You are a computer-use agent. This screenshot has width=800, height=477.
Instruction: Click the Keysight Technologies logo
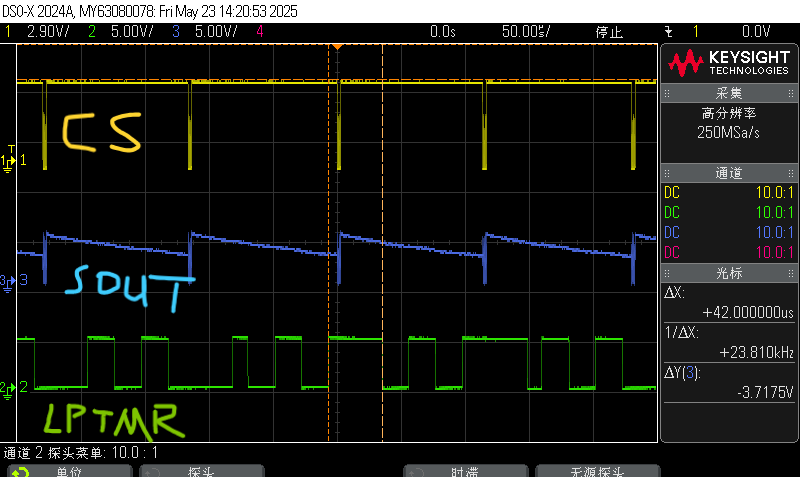pyautogui.click(x=728, y=64)
